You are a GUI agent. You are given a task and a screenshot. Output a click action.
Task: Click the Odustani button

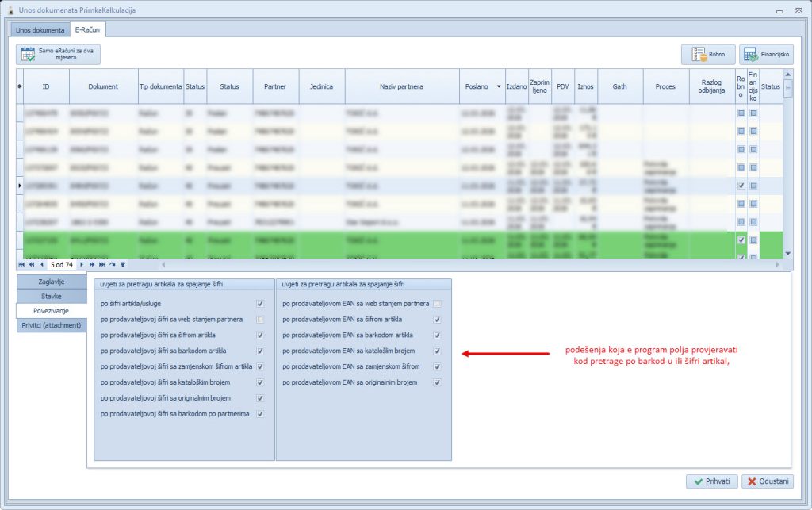pyautogui.click(x=766, y=481)
